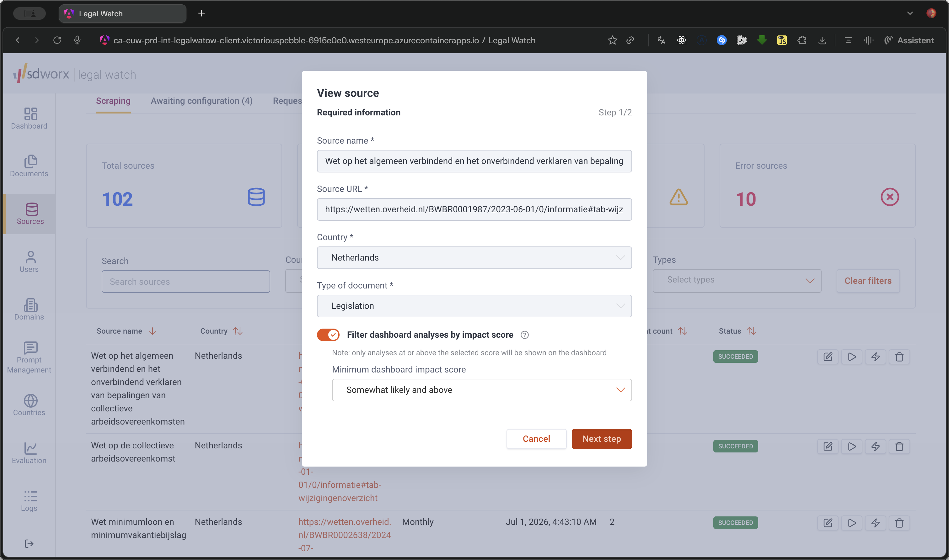This screenshot has height=560, width=949.
Task: Open browser downloads icon
Action: click(822, 40)
